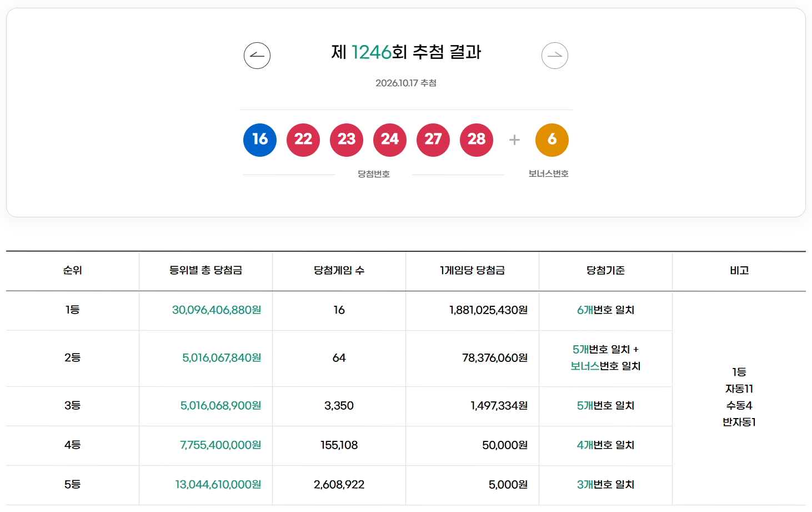Viewport: 812px width, 512px height.
Task: Click the red winning ball 28
Action: click(x=477, y=140)
